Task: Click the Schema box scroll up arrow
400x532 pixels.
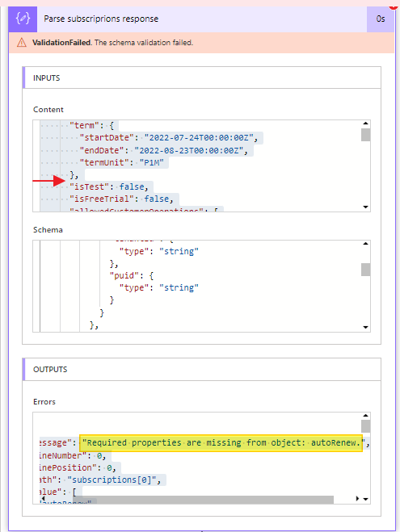Action: 366,244
